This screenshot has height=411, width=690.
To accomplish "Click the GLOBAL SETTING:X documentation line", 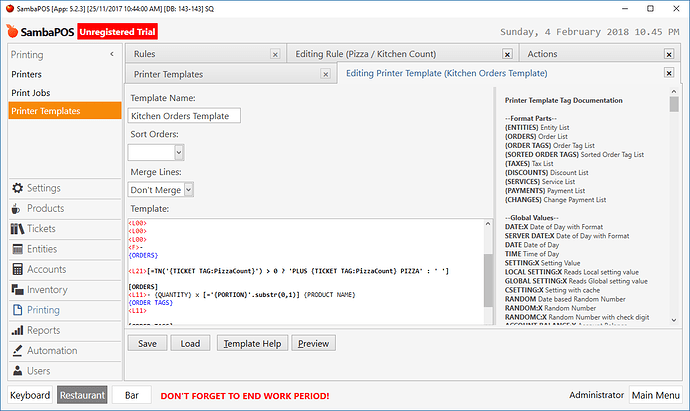I will 576,281.
